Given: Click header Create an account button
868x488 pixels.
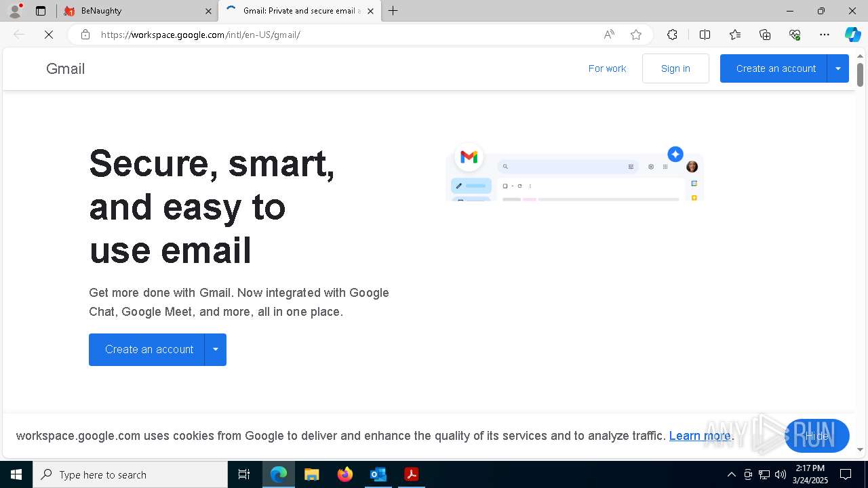Looking at the screenshot, I should click(x=774, y=68).
